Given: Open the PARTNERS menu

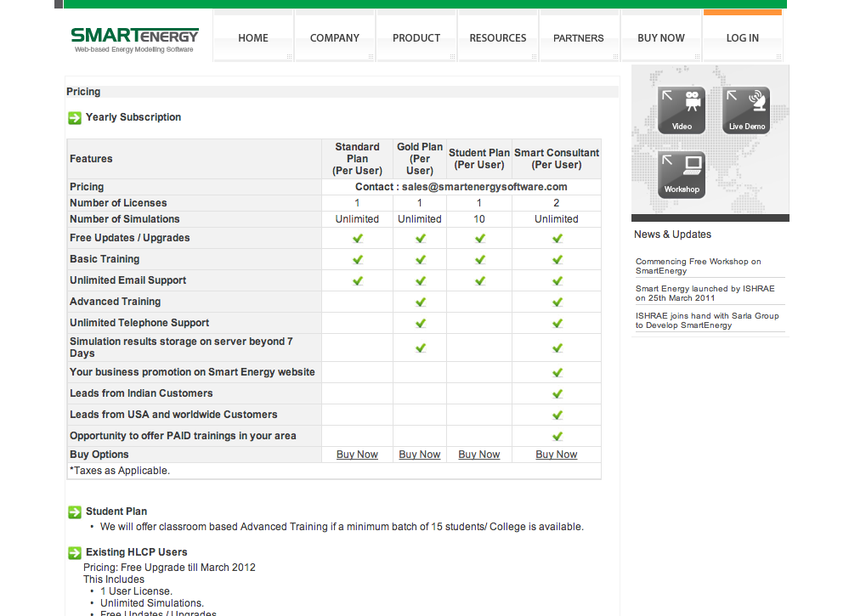Looking at the screenshot, I should point(578,38).
